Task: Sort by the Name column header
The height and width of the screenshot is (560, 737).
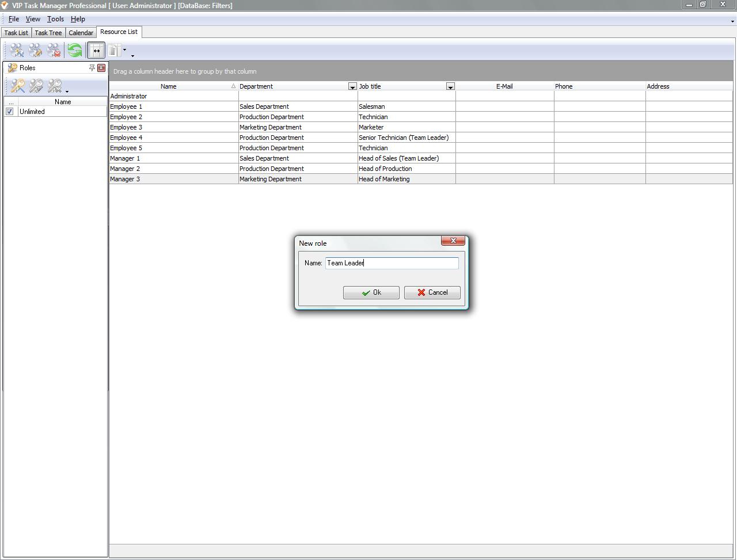Action: (169, 86)
